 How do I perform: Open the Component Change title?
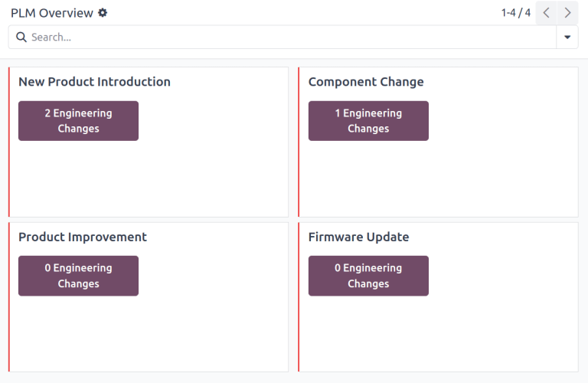click(365, 82)
